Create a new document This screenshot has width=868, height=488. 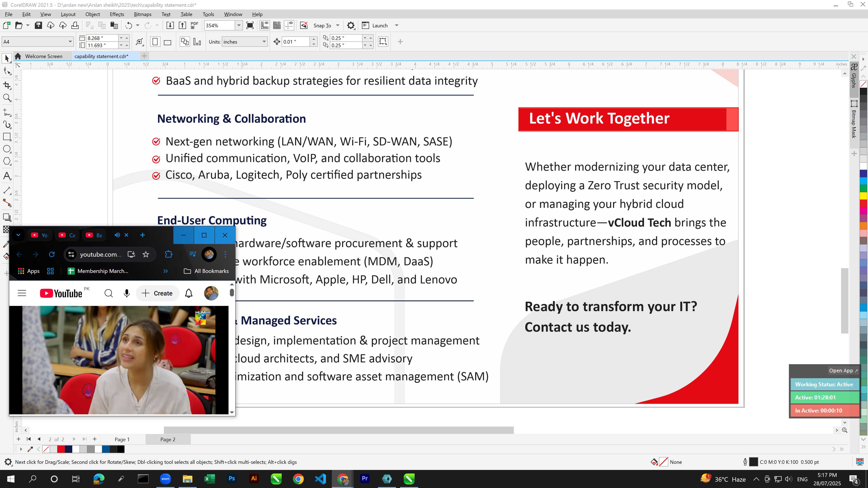coord(6,26)
